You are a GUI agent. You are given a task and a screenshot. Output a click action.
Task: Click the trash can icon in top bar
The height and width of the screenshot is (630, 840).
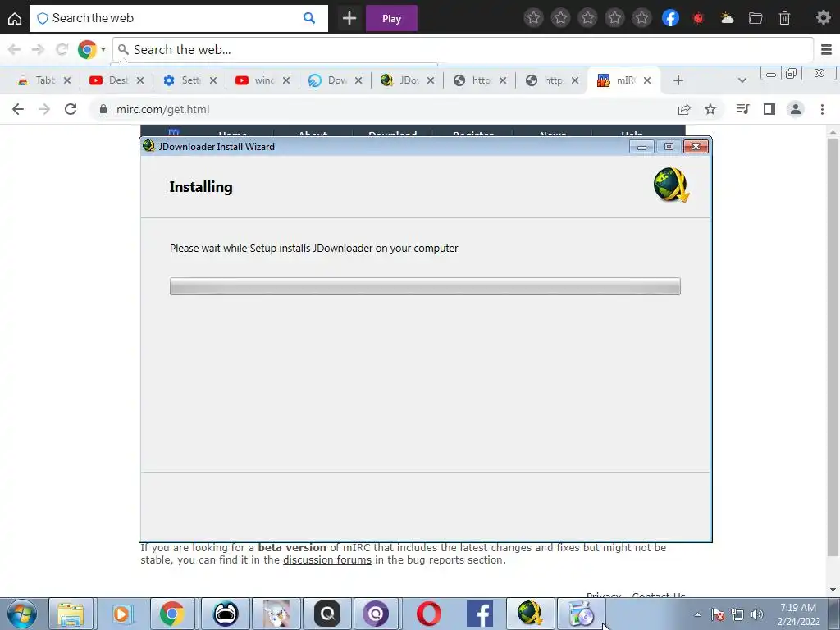coord(784,18)
